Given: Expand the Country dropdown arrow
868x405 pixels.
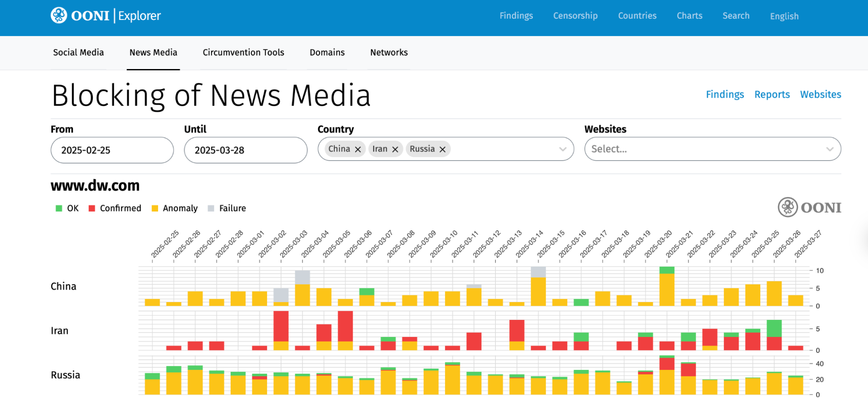Looking at the screenshot, I should 563,149.
